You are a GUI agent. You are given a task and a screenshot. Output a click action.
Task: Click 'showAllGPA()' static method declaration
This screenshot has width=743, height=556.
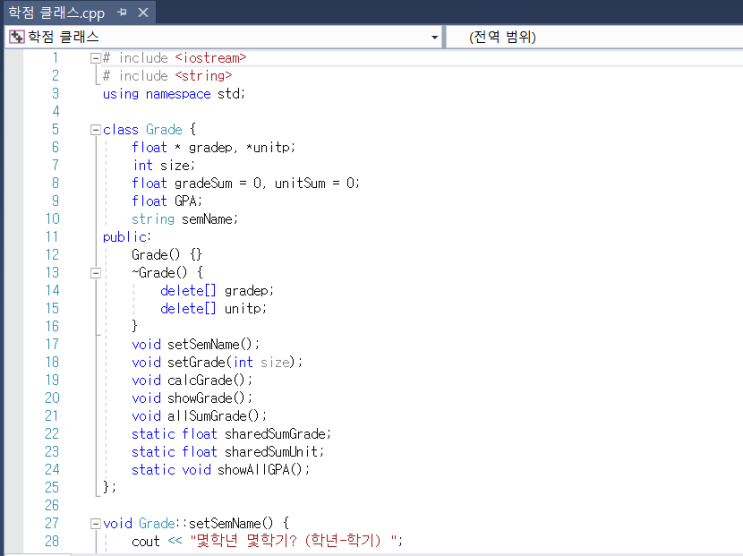coord(260,470)
